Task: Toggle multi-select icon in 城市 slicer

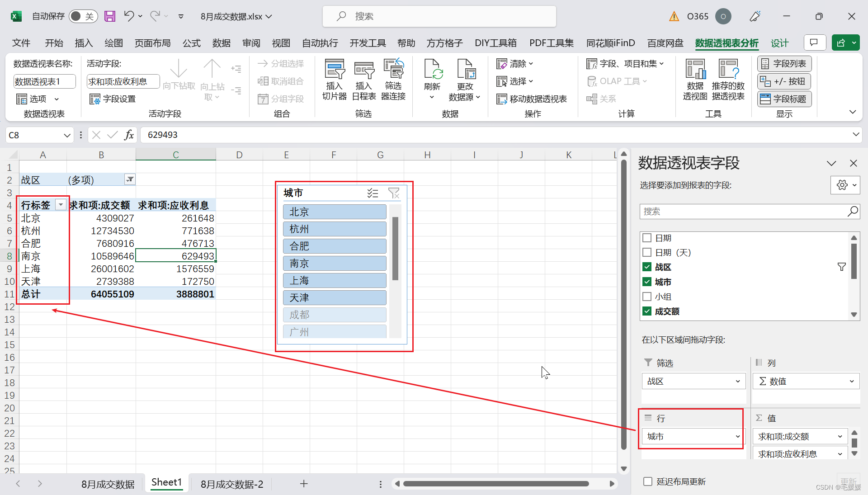Action: (x=373, y=193)
